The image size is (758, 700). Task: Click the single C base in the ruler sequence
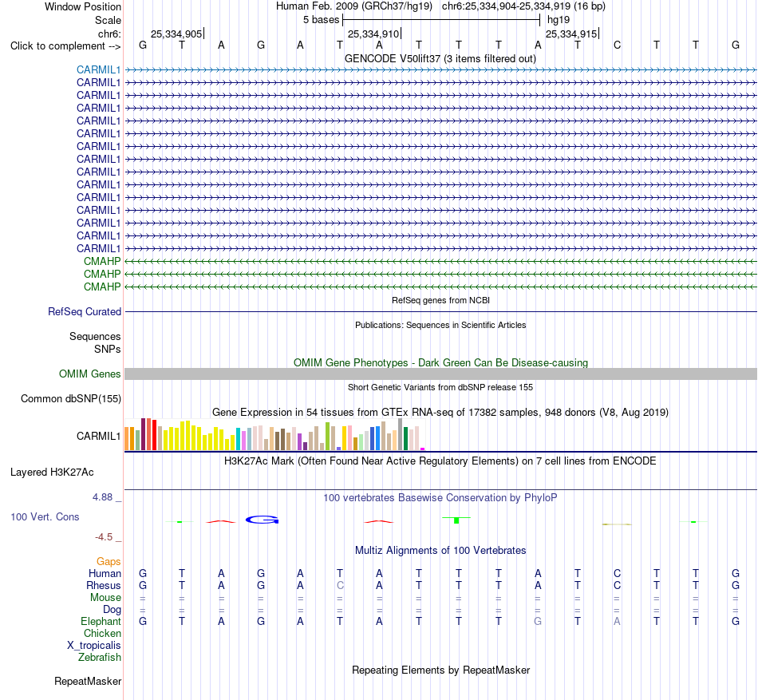(617, 45)
